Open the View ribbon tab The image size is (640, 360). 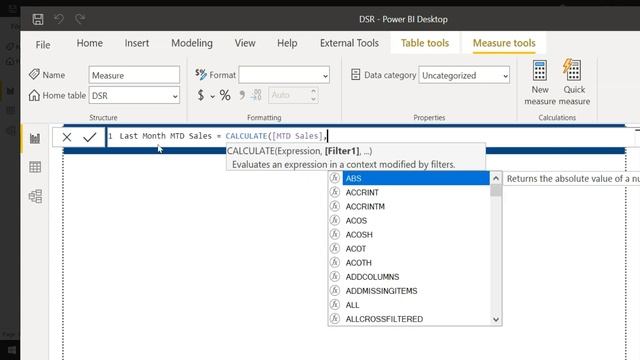pos(245,43)
